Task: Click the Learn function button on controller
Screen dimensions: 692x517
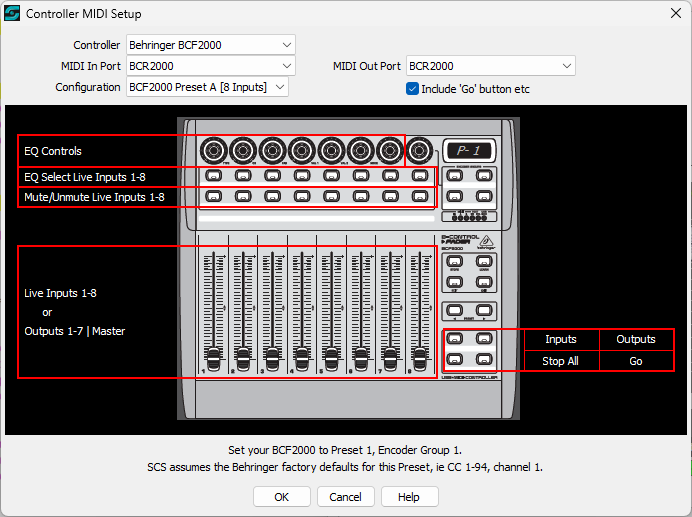Action: pos(484,261)
